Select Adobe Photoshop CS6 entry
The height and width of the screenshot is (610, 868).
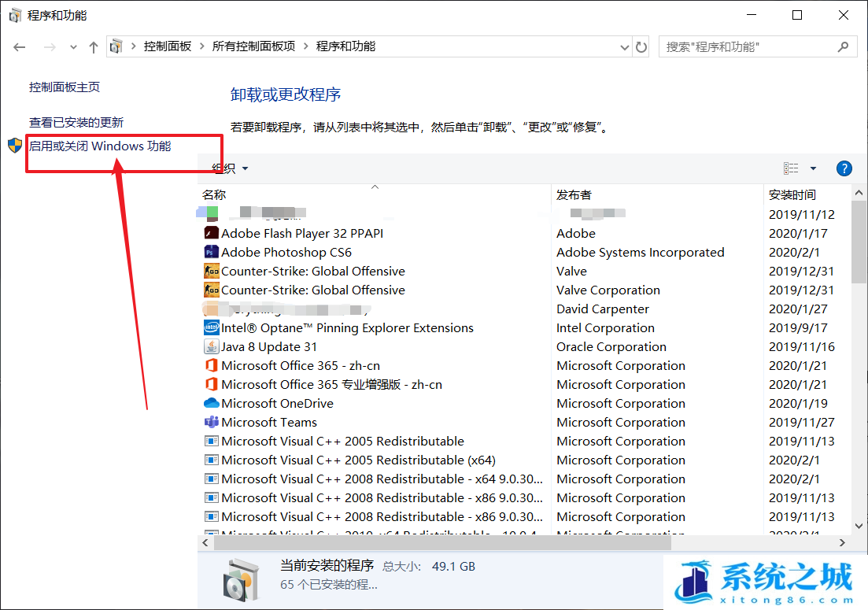286,252
